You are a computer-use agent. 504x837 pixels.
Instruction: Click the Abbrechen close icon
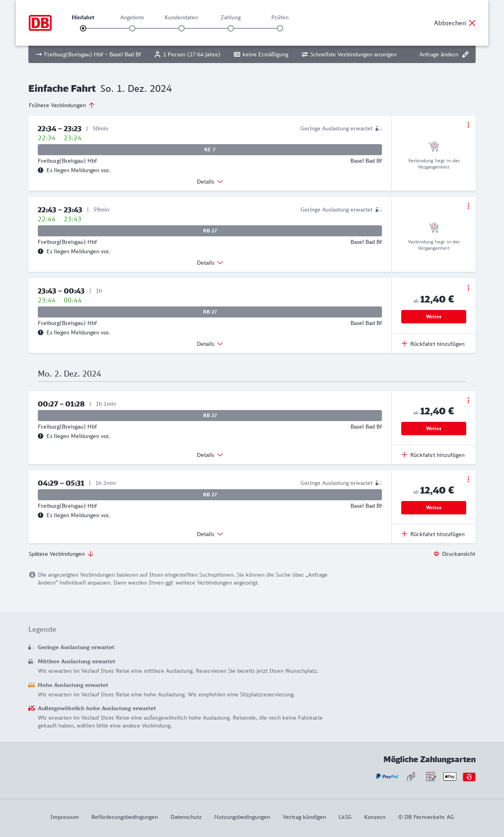[472, 23]
